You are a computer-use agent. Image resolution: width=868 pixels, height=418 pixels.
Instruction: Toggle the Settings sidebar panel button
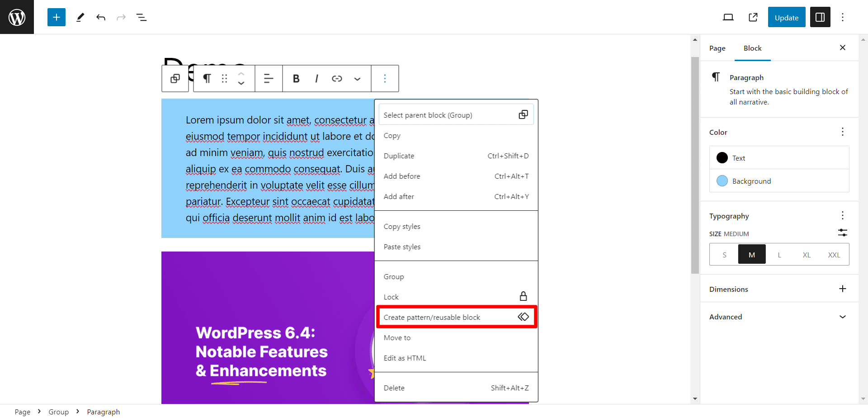820,17
